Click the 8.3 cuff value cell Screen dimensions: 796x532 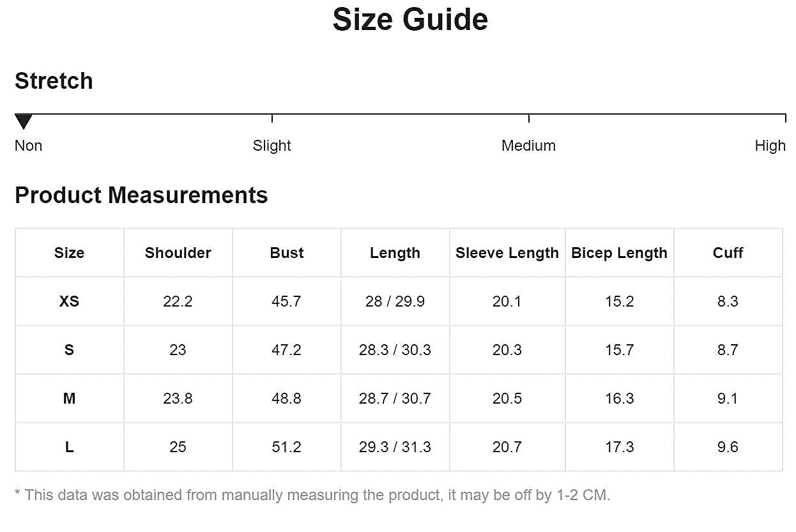click(728, 301)
